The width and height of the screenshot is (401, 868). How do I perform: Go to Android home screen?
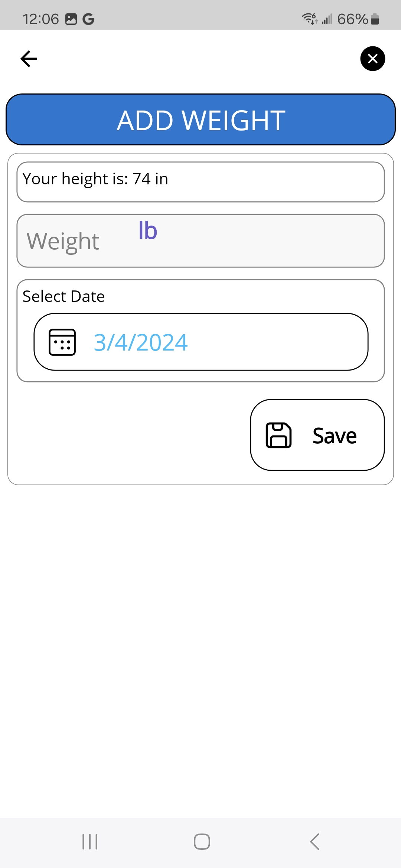pyautogui.click(x=202, y=842)
